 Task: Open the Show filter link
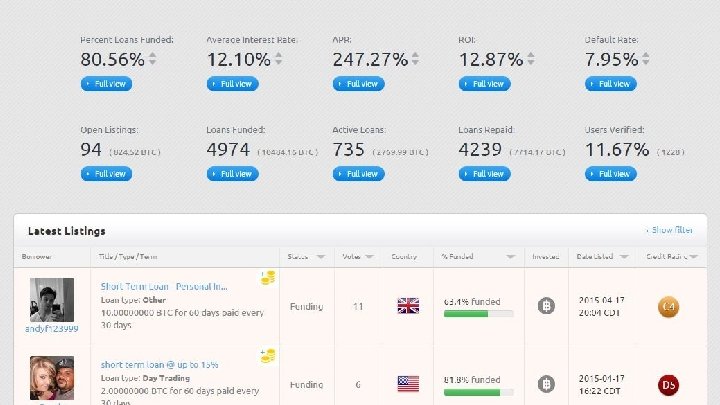point(669,230)
